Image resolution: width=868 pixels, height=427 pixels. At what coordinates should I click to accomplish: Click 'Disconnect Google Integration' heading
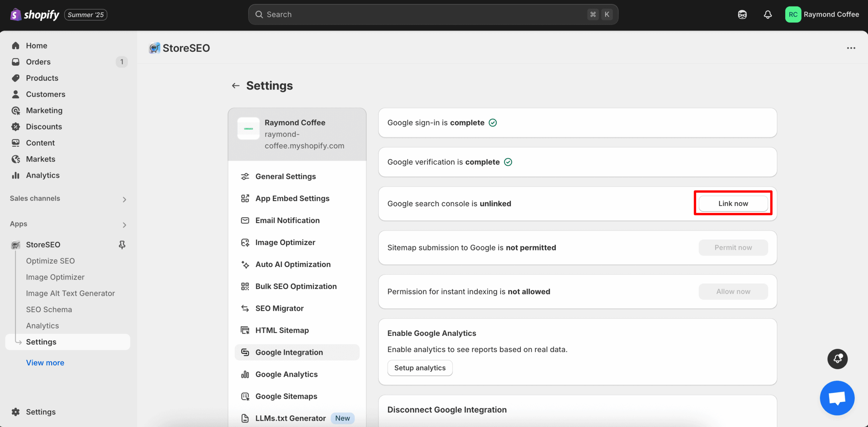coord(447,410)
